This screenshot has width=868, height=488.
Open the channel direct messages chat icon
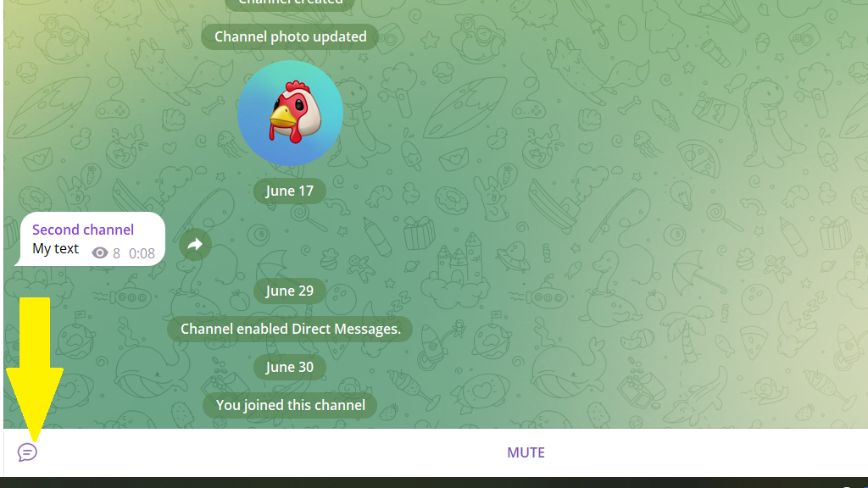pyautogui.click(x=27, y=452)
